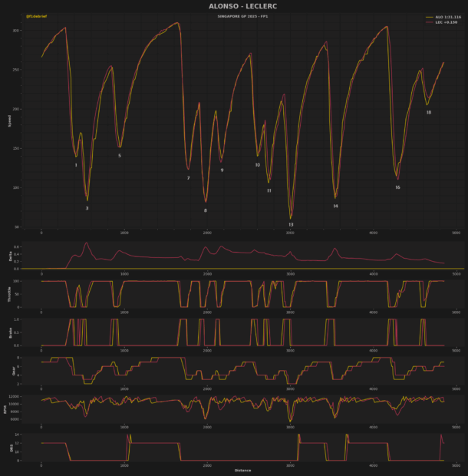Click the turn 8 corner label
468x476 pixels.
click(205, 210)
